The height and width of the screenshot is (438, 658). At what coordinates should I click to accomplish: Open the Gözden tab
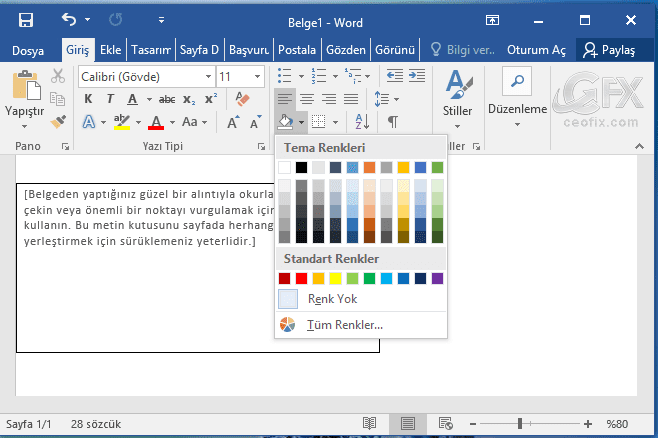tap(346, 50)
